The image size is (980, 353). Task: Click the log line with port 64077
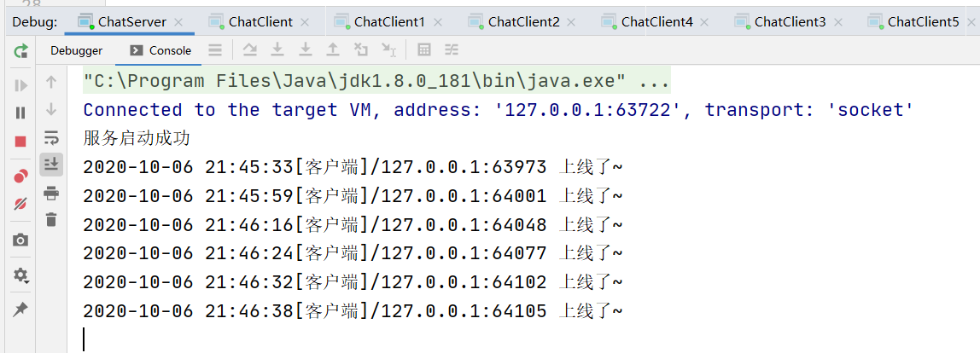coord(353,253)
